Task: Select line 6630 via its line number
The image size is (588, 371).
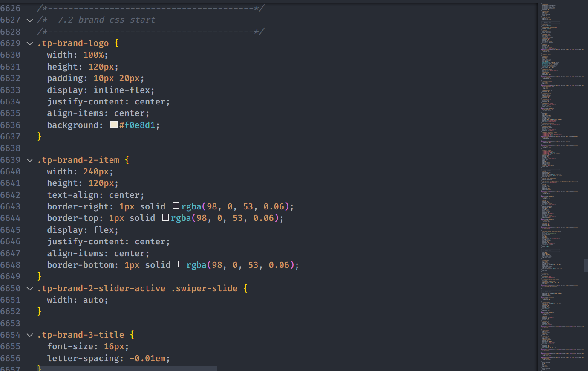Action: click(x=11, y=55)
